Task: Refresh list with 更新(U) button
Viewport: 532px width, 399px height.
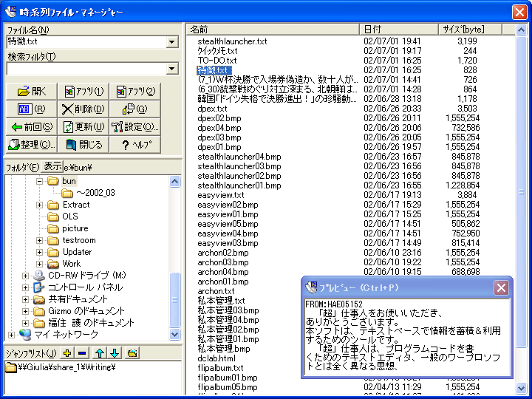Action: point(83,127)
